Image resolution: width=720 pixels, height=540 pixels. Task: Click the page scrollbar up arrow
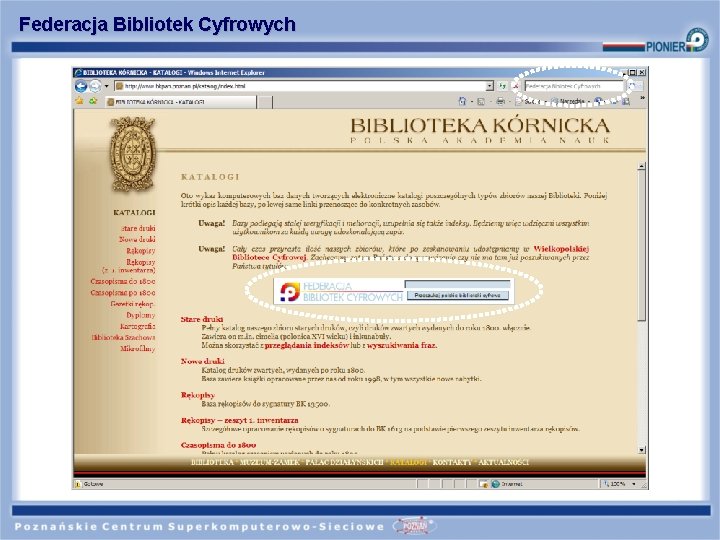tap(641, 166)
